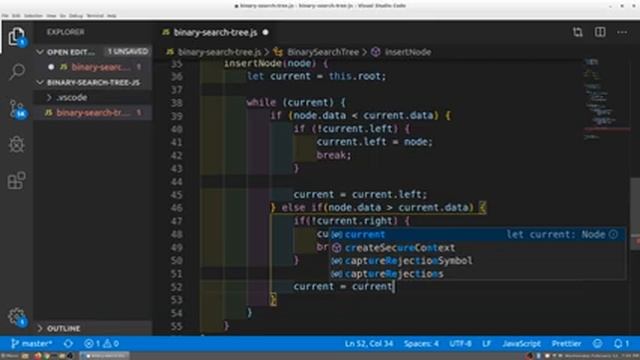640x360 pixels.
Task: Open the Source Control view
Action: 17,109
